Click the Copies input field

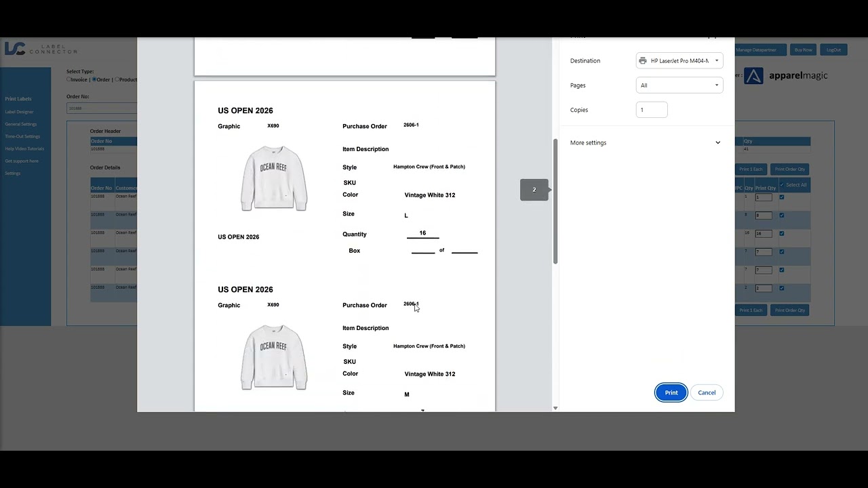652,110
